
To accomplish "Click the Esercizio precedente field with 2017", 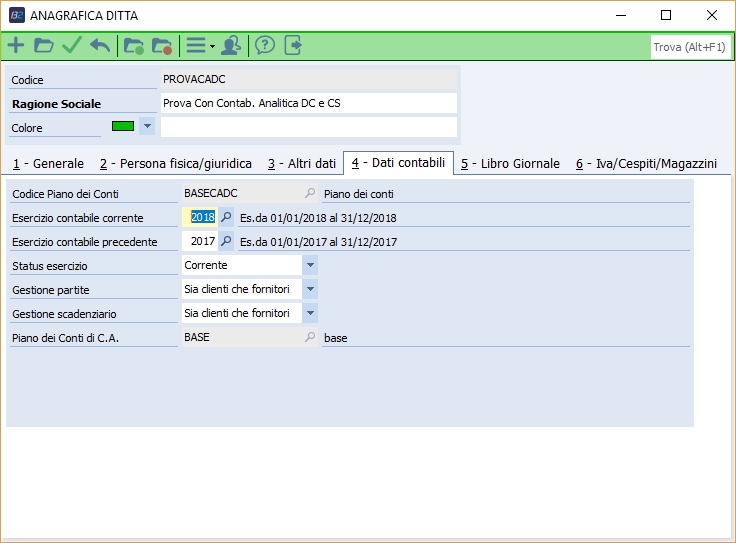I will (x=200, y=241).
